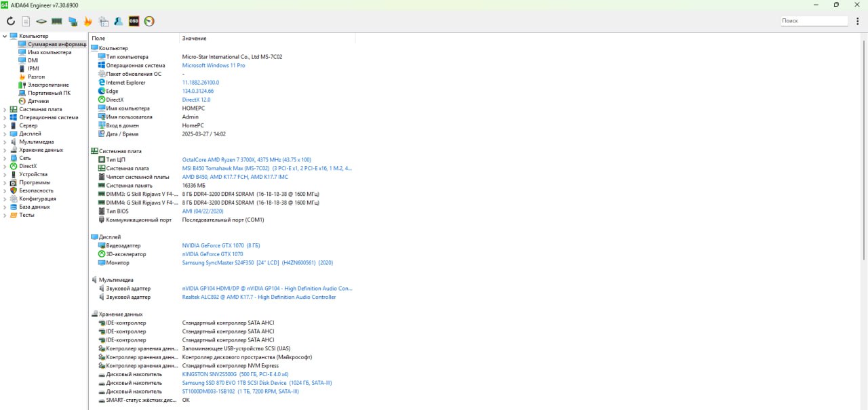Screen dimensions: 868x410
Task: Click the AMI (04/22/2020) BIOS link
Action: click(203, 211)
